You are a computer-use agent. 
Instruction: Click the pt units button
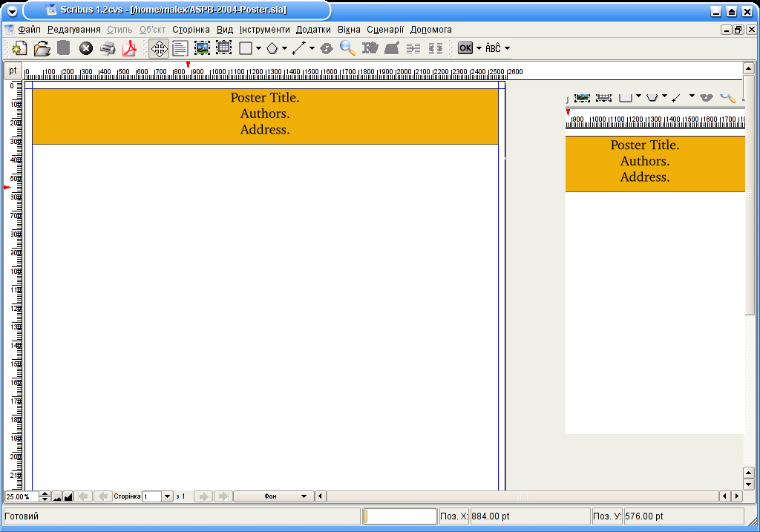pyautogui.click(x=13, y=70)
